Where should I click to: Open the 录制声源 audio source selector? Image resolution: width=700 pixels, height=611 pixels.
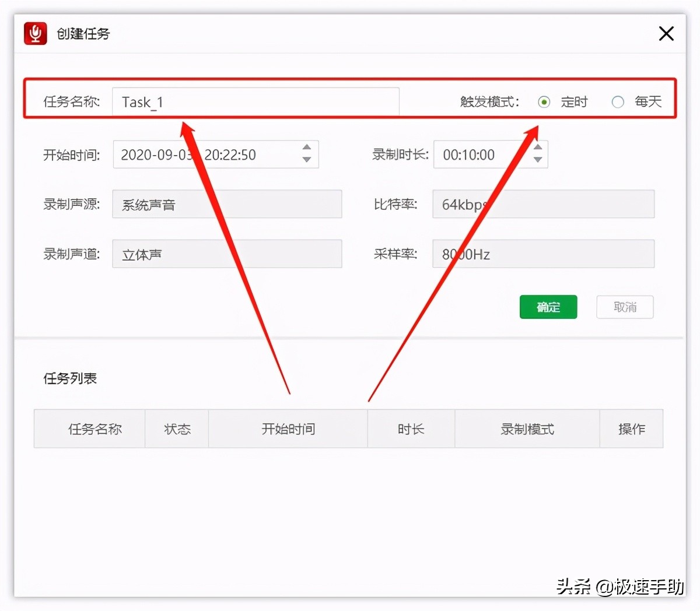pyautogui.click(x=227, y=204)
